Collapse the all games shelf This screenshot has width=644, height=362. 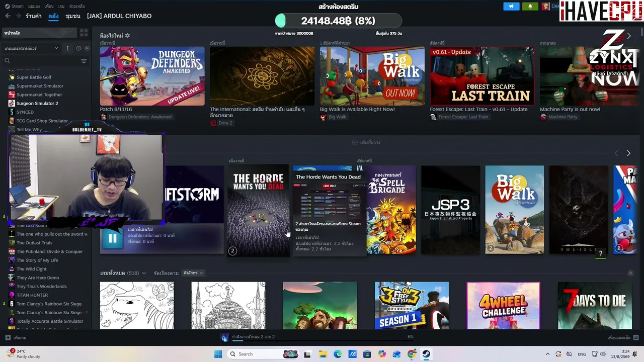point(630,274)
